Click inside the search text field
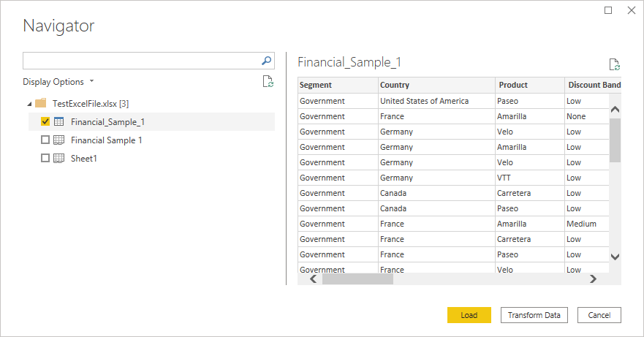The height and width of the screenshot is (337, 644). click(140, 61)
